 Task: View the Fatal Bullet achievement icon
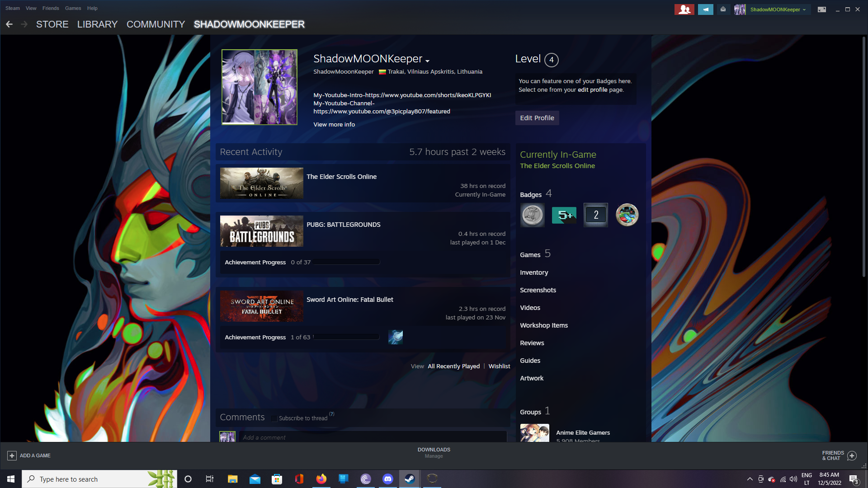396,337
